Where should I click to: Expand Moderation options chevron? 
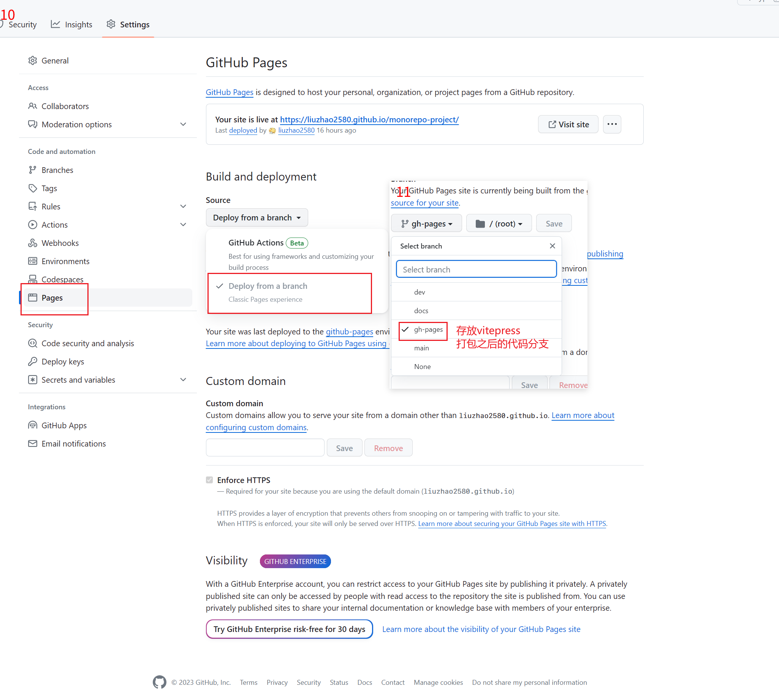pyautogui.click(x=184, y=124)
